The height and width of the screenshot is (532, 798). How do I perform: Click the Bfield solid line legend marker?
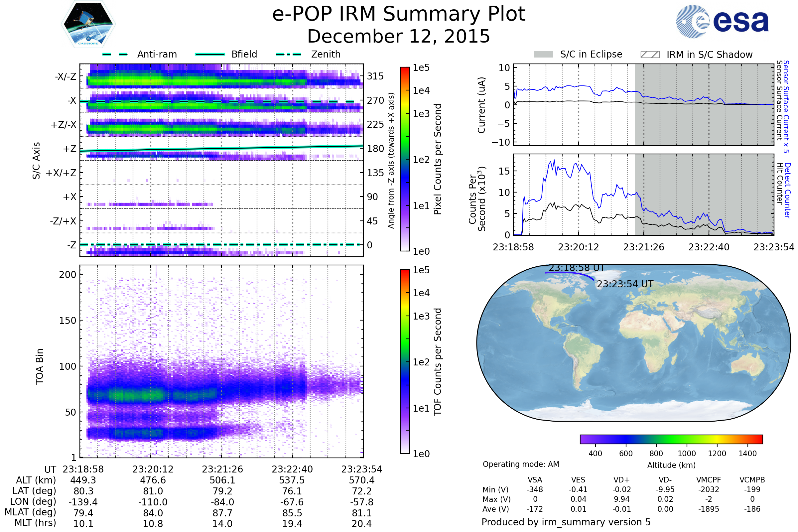pos(210,54)
